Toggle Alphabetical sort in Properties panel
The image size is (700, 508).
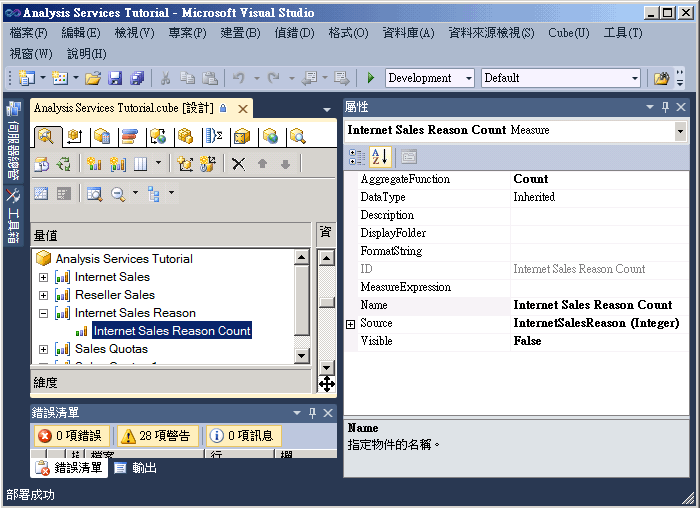click(x=380, y=157)
